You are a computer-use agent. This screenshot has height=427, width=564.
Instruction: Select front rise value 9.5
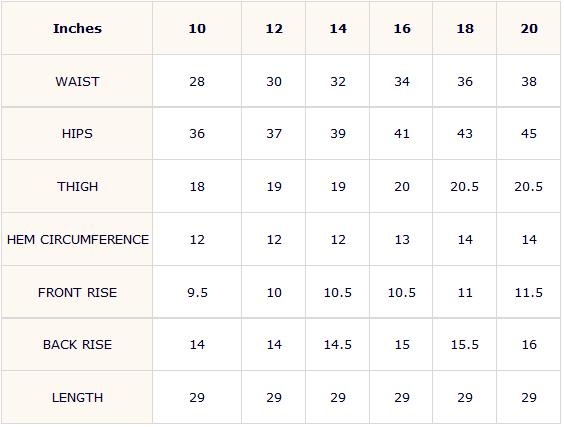tap(197, 292)
